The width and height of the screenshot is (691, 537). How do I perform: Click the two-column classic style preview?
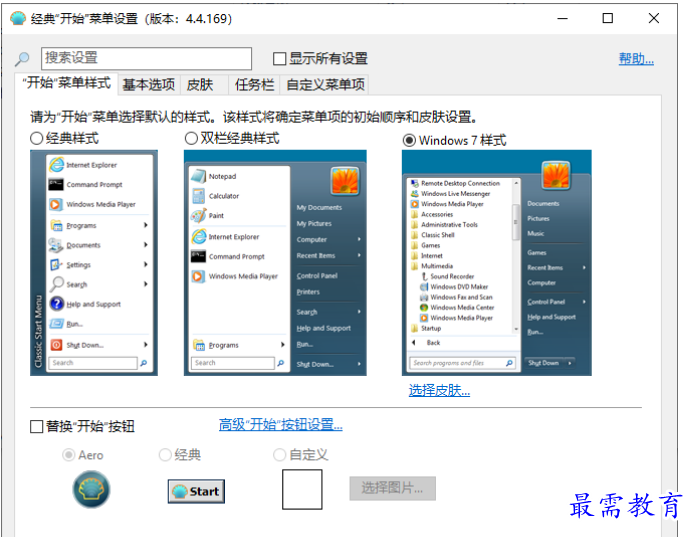pos(275,263)
